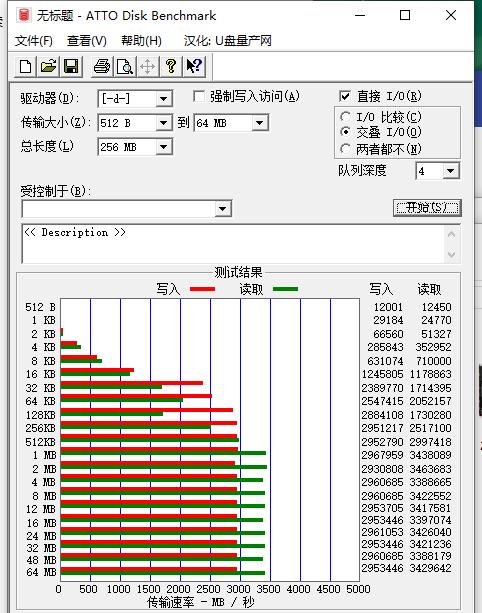The image size is (482, 613).
Task: Click the New file toolbar icon
Action: 26,66
